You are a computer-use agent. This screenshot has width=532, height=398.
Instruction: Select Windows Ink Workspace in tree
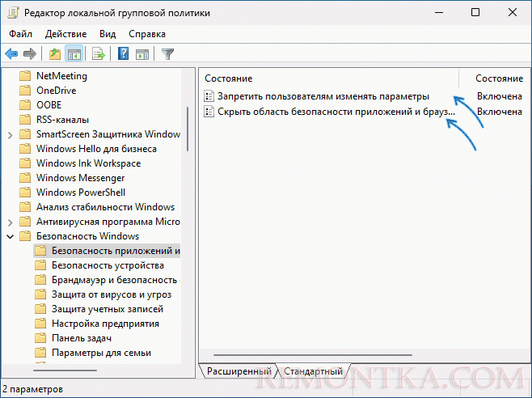click(89, 163)
